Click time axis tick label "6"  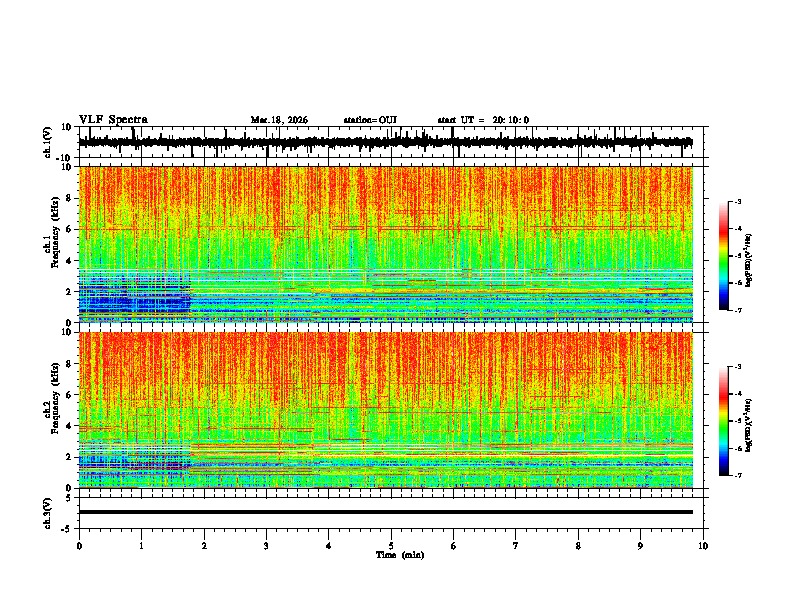tap(453, 546)
